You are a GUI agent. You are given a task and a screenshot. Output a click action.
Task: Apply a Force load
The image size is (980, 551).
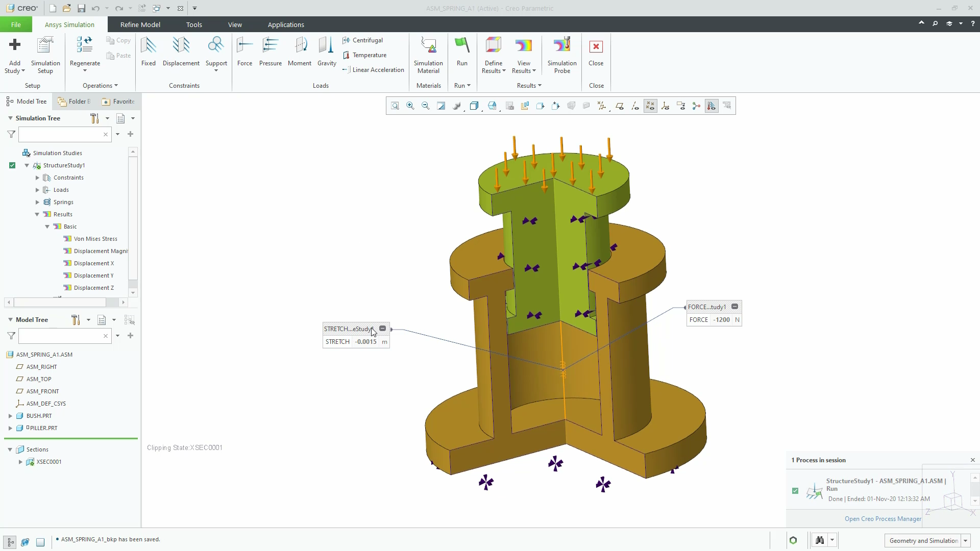point(244,52)
